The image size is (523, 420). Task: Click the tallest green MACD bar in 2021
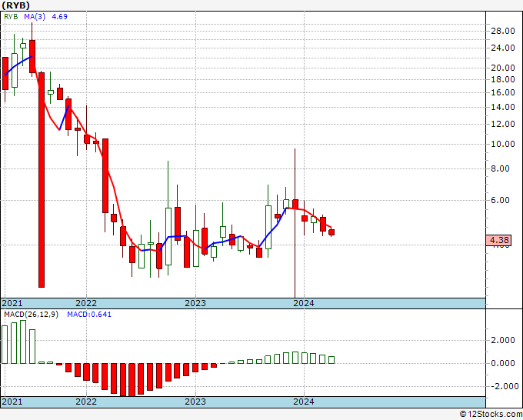[23, 342]
